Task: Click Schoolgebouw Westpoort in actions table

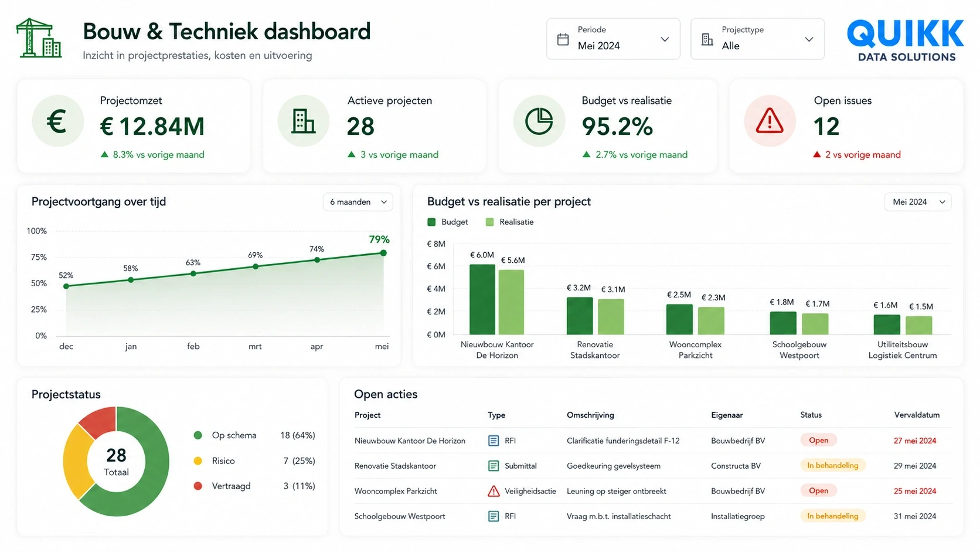Action: coord(400,516)
